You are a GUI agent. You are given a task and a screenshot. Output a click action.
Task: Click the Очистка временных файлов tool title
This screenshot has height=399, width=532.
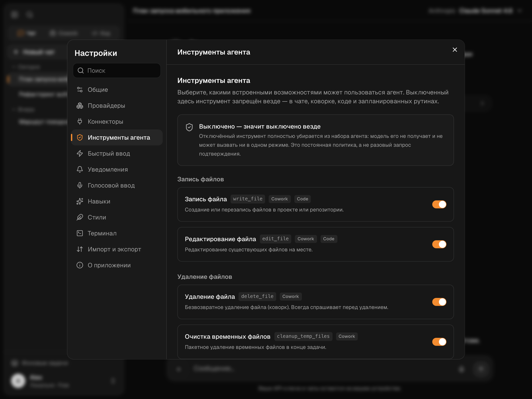[227, 336]
